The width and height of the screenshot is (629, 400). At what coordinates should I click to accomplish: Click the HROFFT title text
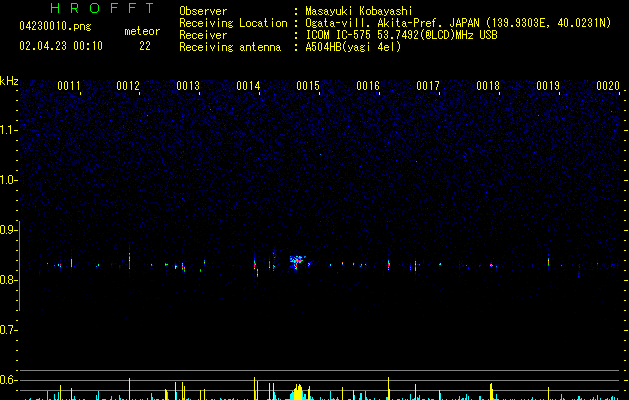tap(102, 8)
